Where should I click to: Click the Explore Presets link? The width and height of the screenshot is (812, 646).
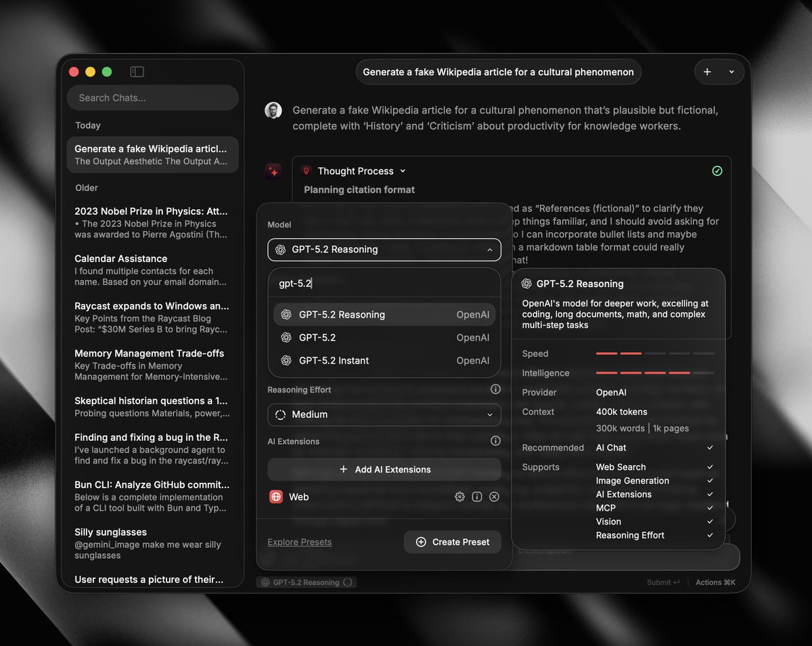coord(300,542)
